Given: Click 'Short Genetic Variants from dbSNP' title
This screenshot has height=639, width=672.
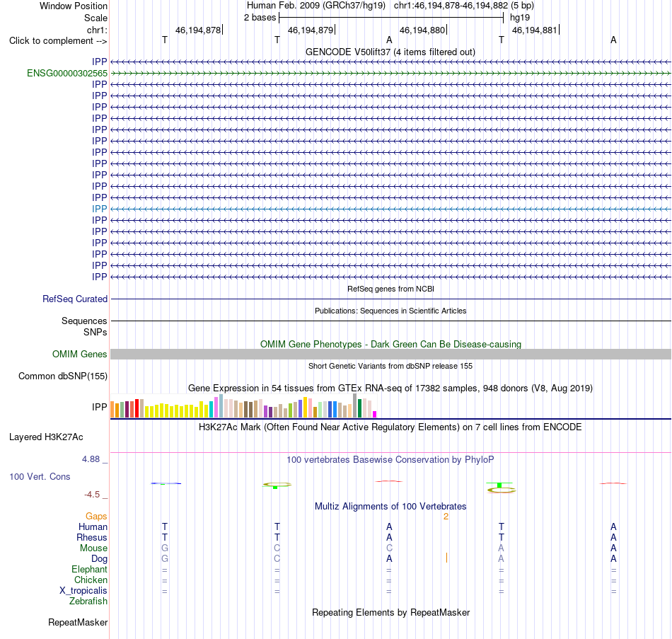Looking at the screenshot, I should (390, 367).
